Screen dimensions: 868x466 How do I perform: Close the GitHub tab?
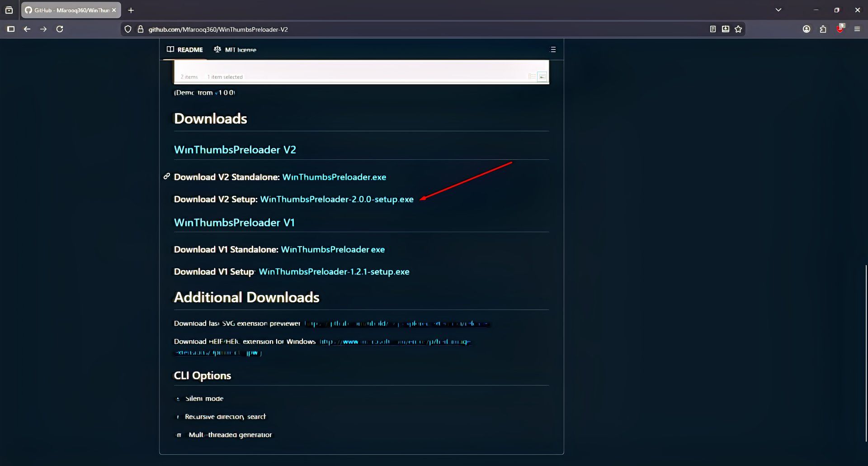pos(114,10)
